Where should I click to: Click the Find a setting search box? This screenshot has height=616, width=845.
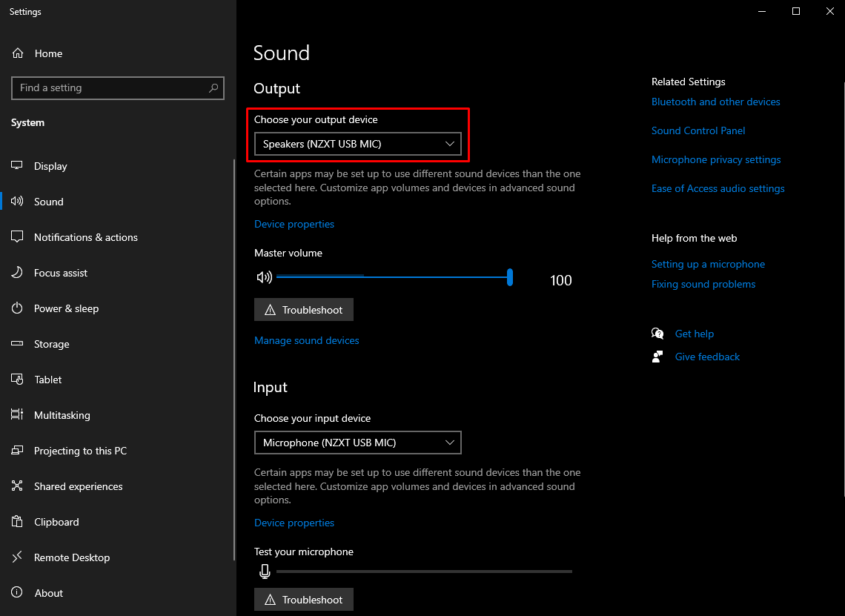click(x=117, y=88)
